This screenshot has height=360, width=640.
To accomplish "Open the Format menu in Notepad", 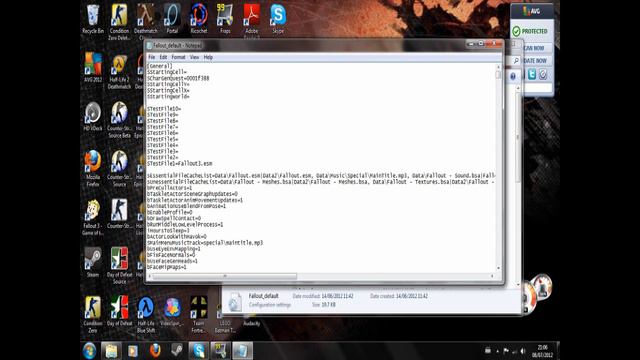I will [x=178, y=57].
